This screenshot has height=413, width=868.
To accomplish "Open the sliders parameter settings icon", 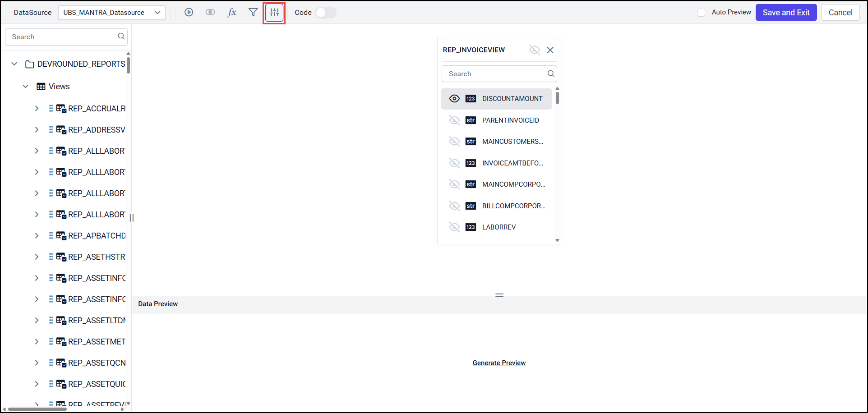I will click(274, 13).
